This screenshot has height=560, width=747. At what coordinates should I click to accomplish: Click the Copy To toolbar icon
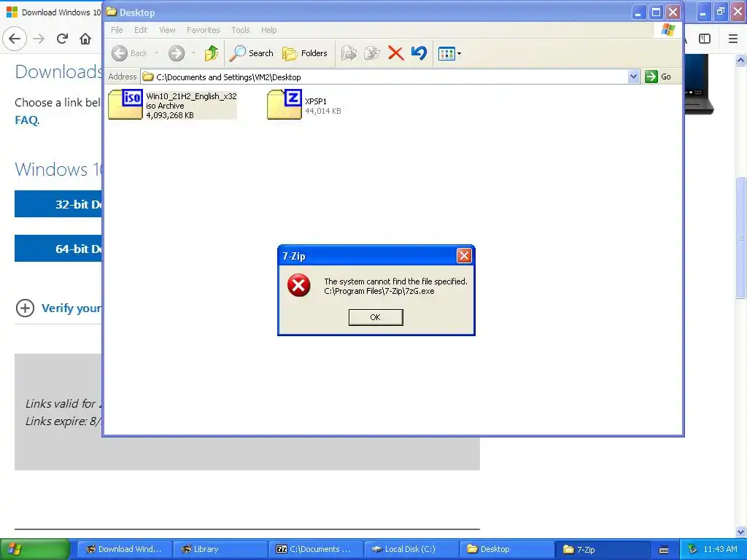(372, 53)
